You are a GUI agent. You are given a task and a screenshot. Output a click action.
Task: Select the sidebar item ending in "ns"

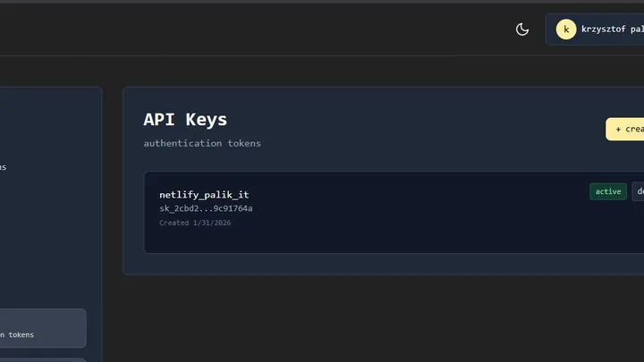(x=3, y=167)
